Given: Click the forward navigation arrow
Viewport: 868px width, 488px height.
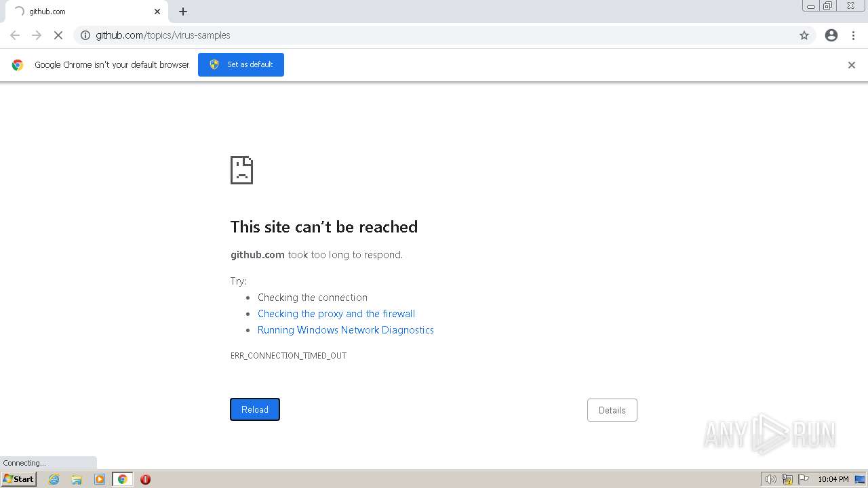Looking at the screenshot, I should pyautogui.click(x=37, y=35).
